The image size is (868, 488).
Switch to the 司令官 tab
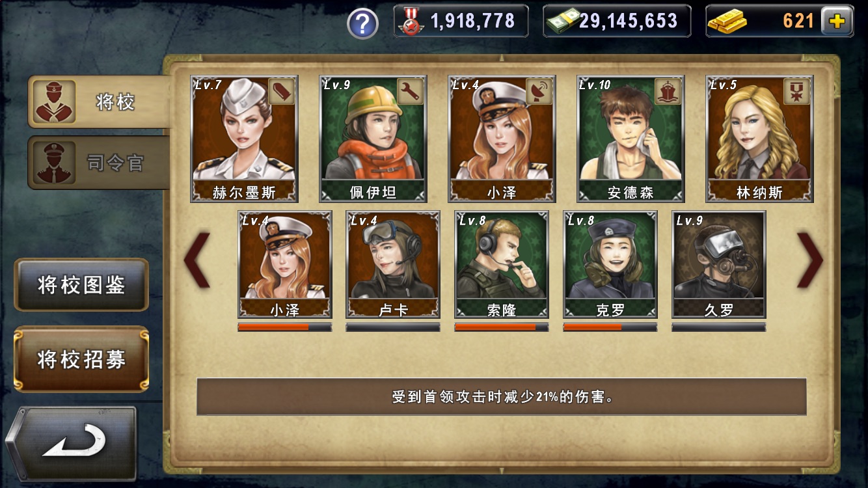click(x=98, y=162)
